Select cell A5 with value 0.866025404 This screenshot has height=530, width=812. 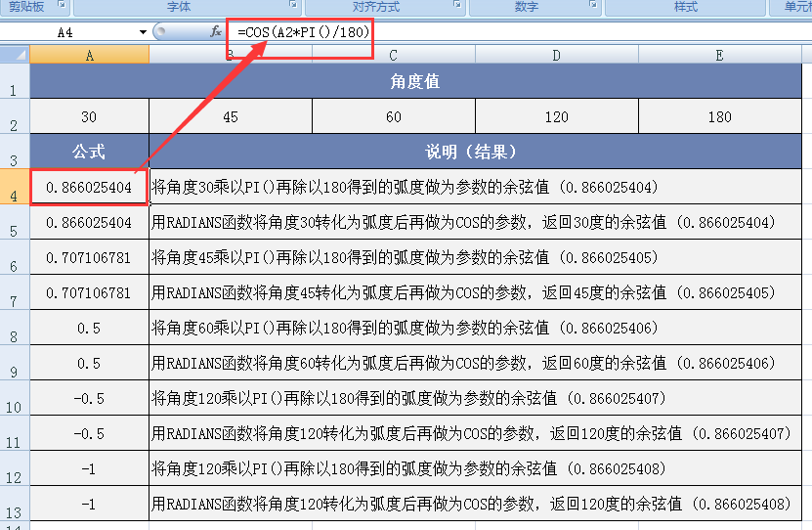(90, 222)
